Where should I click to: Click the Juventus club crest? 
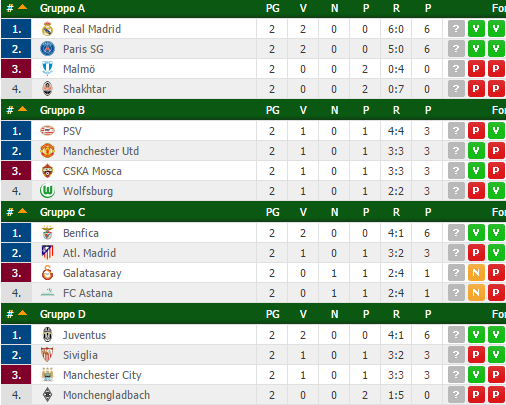[x=47, y=335]
